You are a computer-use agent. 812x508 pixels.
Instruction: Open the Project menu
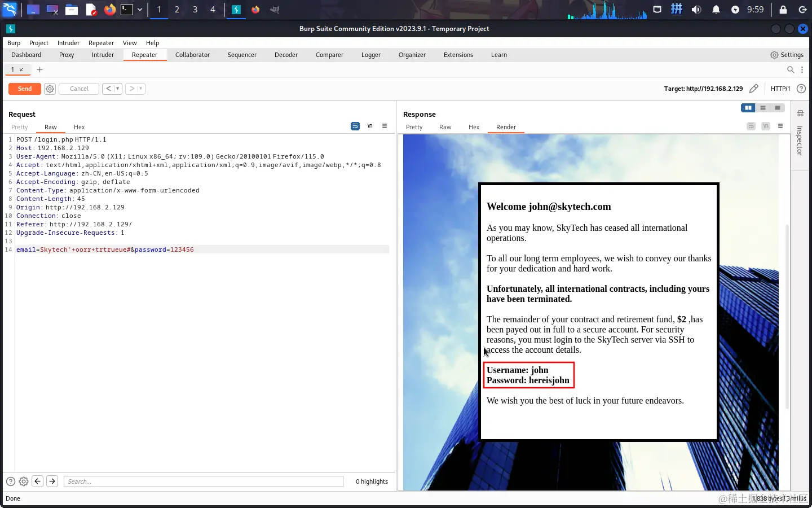click(x=39, y=43)
